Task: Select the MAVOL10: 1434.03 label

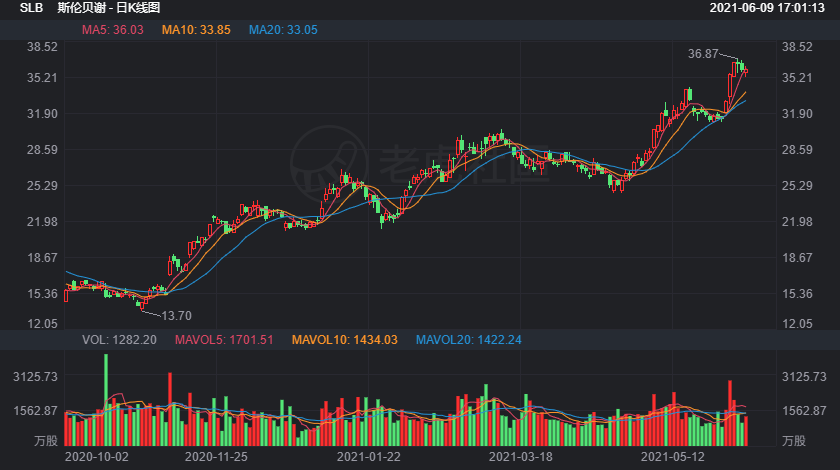Action: coord(344,340)
